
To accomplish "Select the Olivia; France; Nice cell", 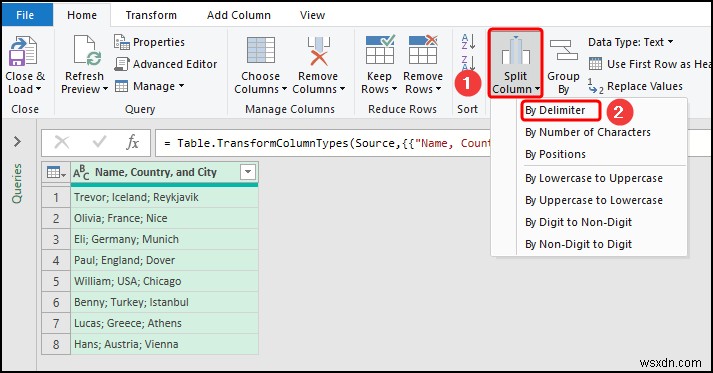I will pyautogui.click(x=165, y=218).
